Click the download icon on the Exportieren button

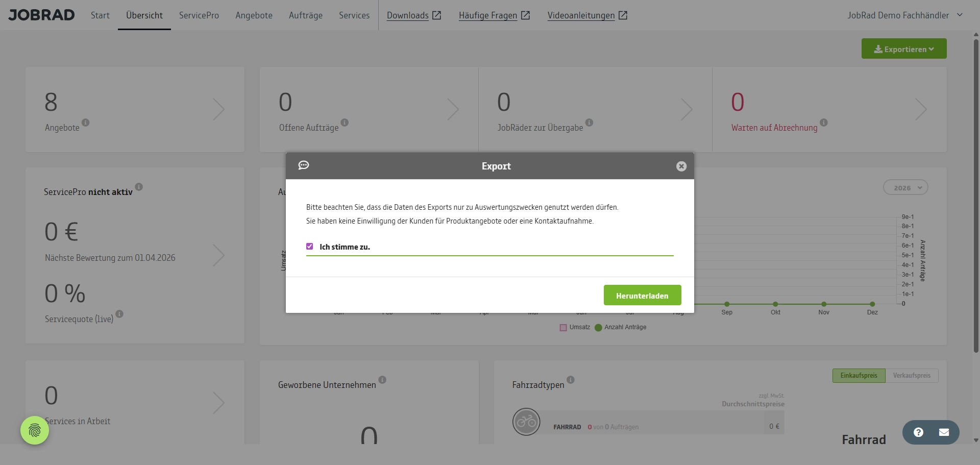click(x=878, y=48)
